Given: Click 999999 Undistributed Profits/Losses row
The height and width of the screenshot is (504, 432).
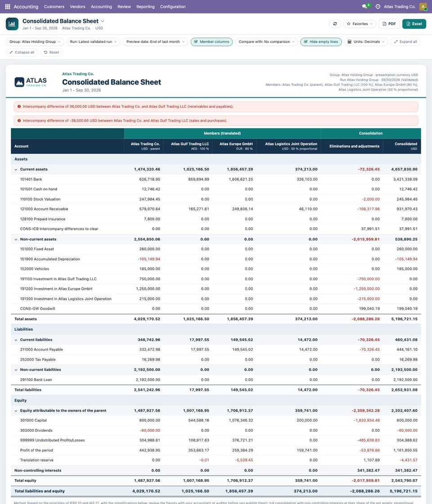Looking at the screenshot, I should (216, 441).
